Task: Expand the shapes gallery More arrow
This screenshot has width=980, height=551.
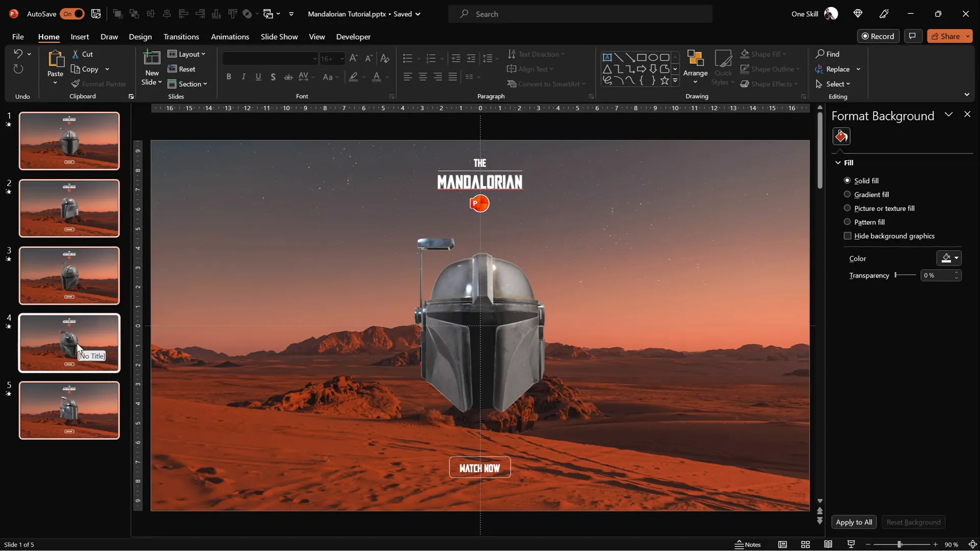Action: click(675, 80)
